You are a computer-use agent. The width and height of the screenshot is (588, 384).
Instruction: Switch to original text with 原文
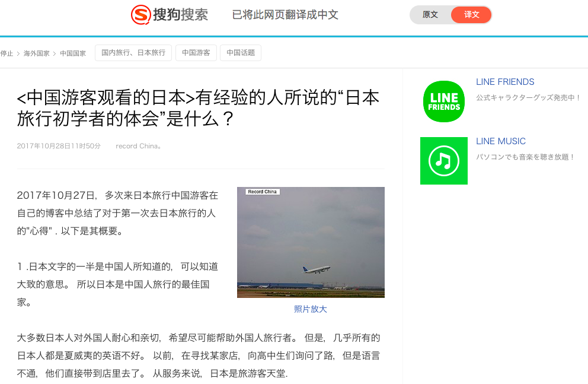[x=430, y=15]
